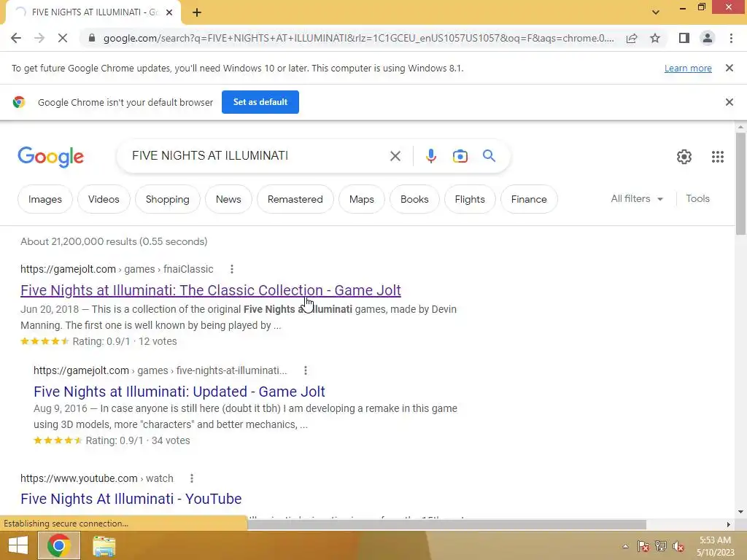Dismiss the Windows update notice
Image resolution: width=747 pixels, height=560 pixels.
[x=729, y=68]
